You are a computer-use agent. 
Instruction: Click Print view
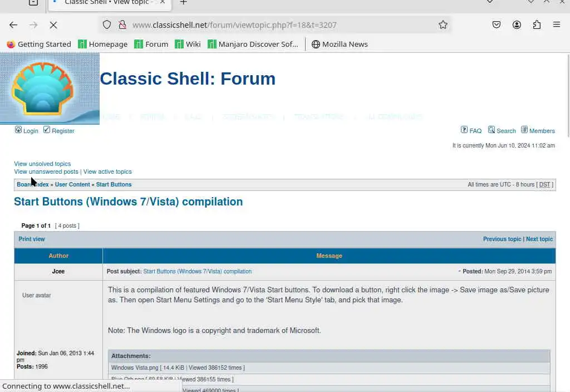coord(32,239)
